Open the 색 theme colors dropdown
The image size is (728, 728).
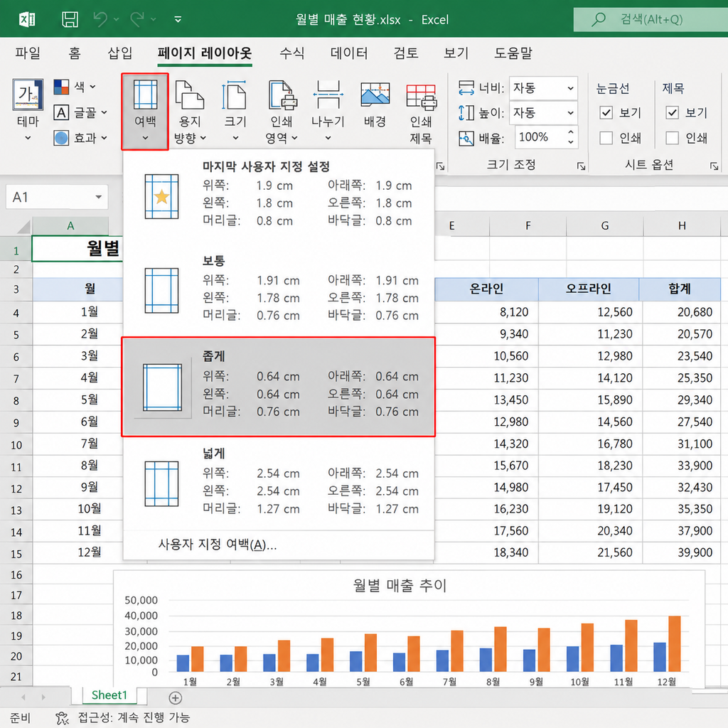click(x=75, y=86)
